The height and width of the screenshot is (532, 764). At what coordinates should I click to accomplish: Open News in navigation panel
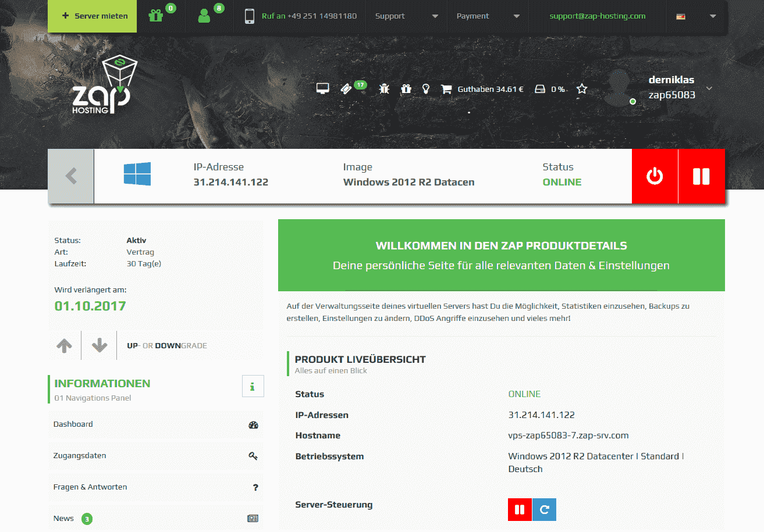click(x=156, y=519)
